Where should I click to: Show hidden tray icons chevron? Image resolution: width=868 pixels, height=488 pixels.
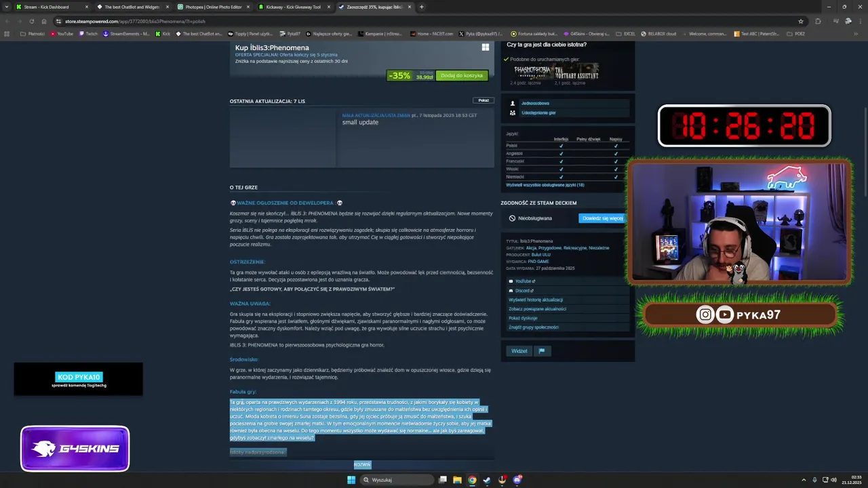805,480
